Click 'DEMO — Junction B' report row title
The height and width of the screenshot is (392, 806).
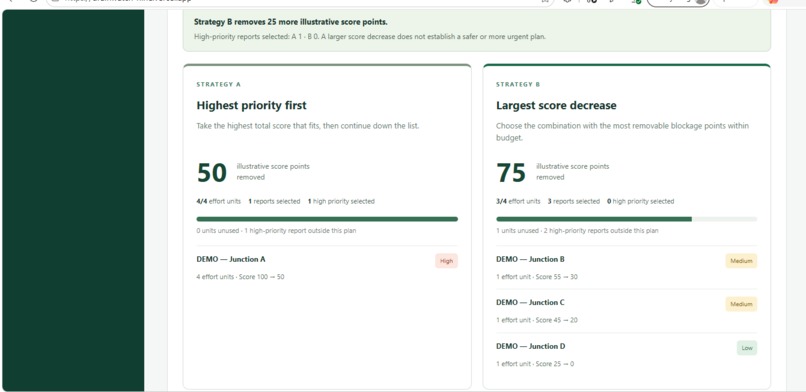tap(530, 259)
